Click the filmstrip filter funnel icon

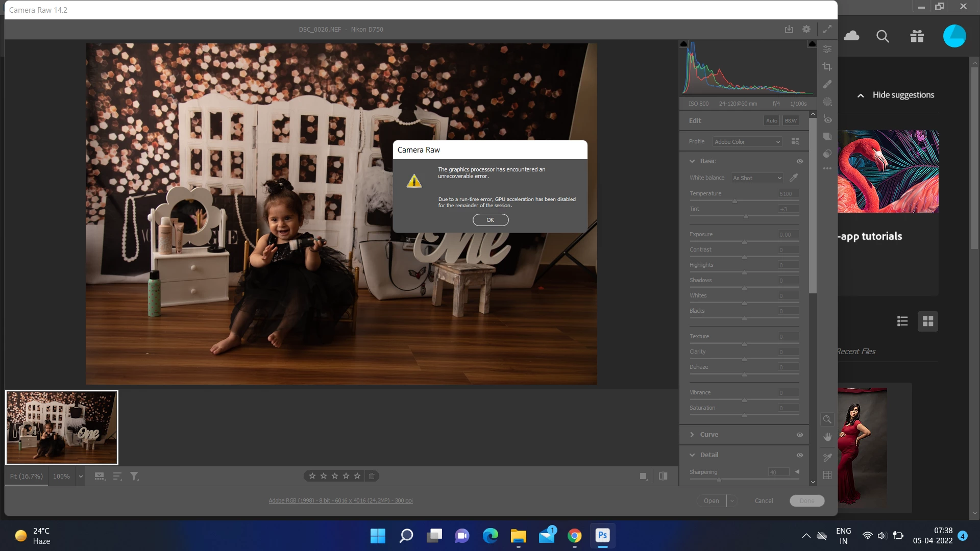coord(134,476)
